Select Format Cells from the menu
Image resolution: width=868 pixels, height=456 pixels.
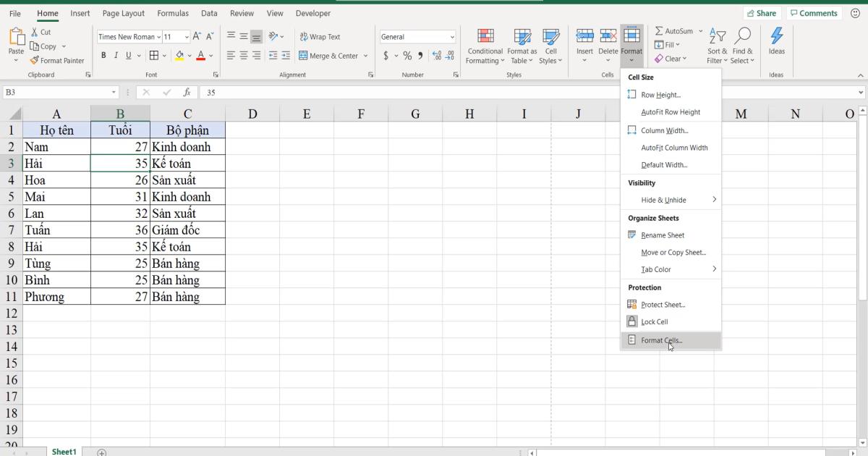(x=662, y=340)
